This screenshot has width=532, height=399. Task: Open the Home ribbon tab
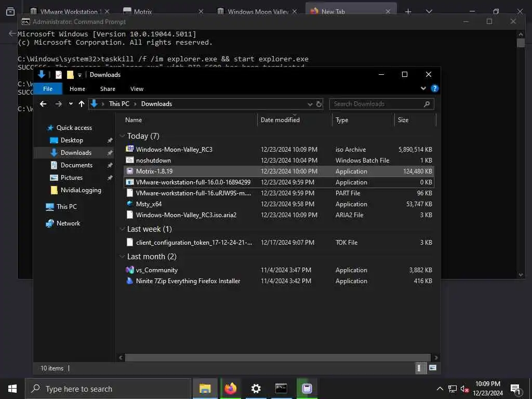point(77,89)
